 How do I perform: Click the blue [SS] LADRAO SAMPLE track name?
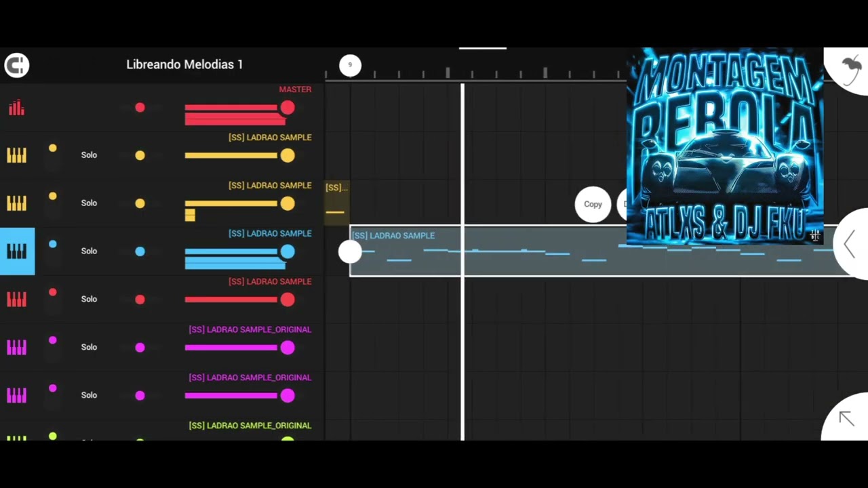(x=270, y=233)
